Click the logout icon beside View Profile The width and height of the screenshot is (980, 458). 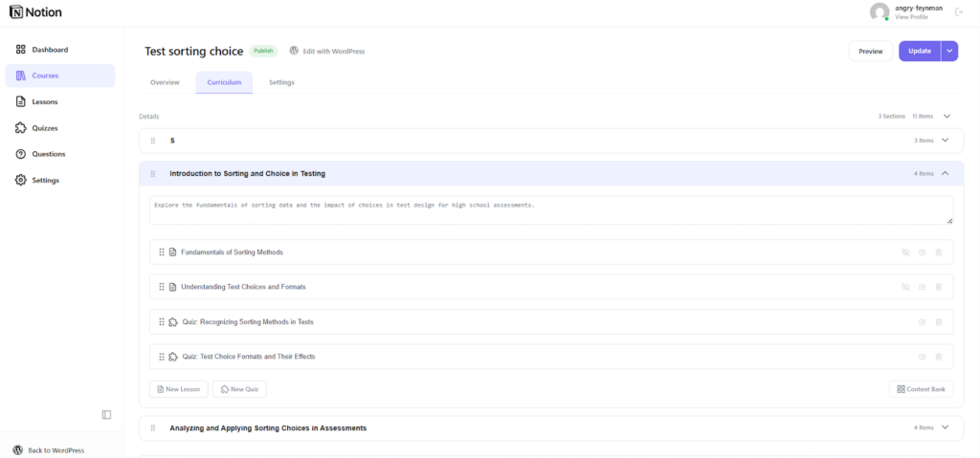[959, 11]
